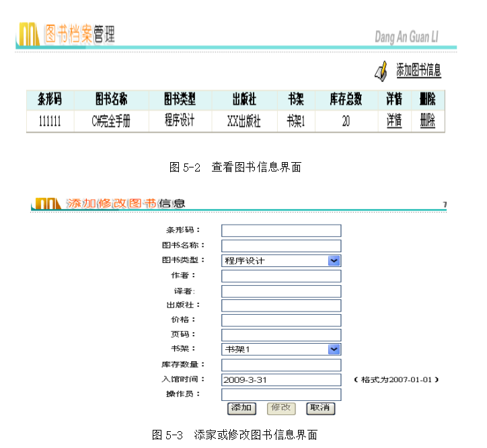Click the Dang An Guan Li header text

click(x=406, y=37)
